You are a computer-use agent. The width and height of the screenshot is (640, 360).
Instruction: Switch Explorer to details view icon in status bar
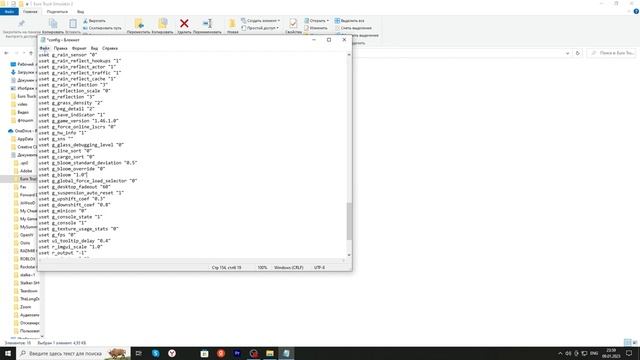coord(627,342)
